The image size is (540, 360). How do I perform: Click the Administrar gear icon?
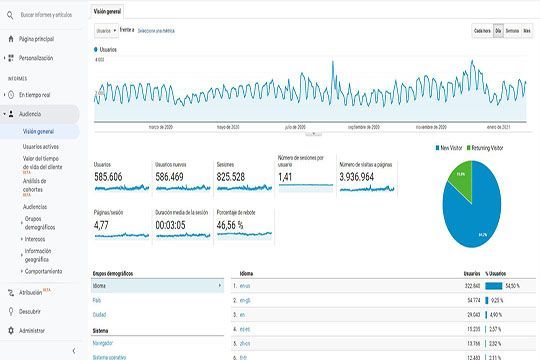pyautogui.click(x=11, y=331)
